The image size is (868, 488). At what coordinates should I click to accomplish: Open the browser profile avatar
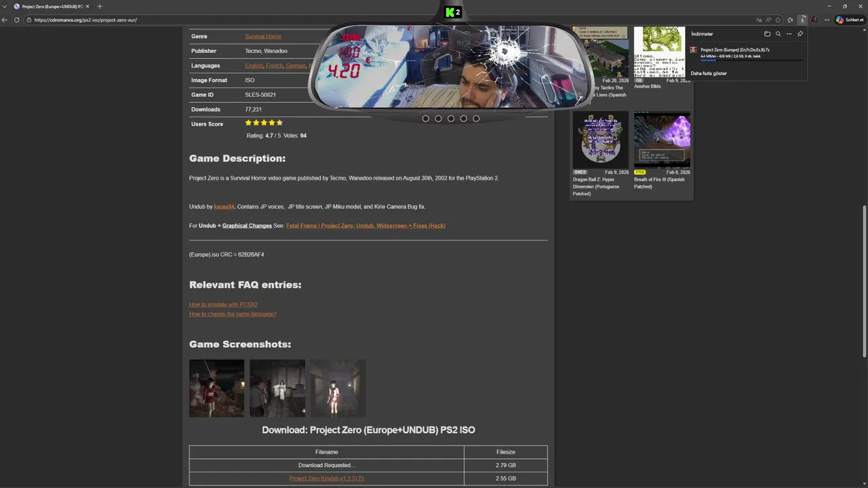point(814,20)
